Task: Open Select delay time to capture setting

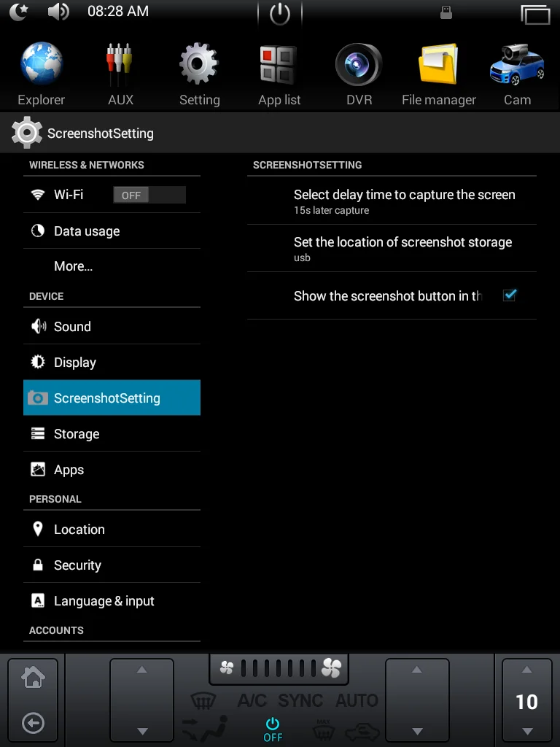Action: [392, 201]
